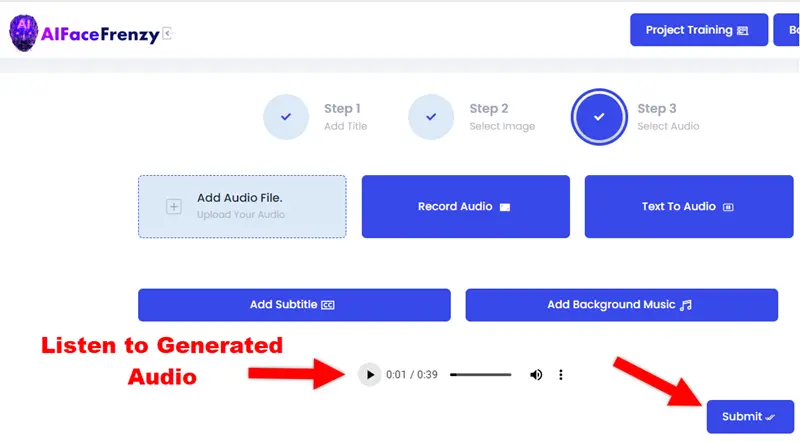The width and height of the screenshot is (800, 442).
Task: Click the Add Audio File upload area
Action: coord(242,207)
